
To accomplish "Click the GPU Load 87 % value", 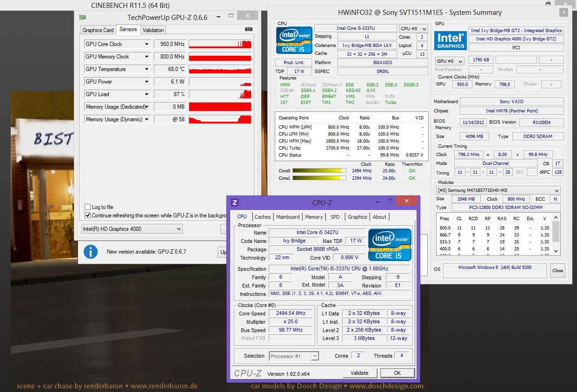I will [170, 94].
